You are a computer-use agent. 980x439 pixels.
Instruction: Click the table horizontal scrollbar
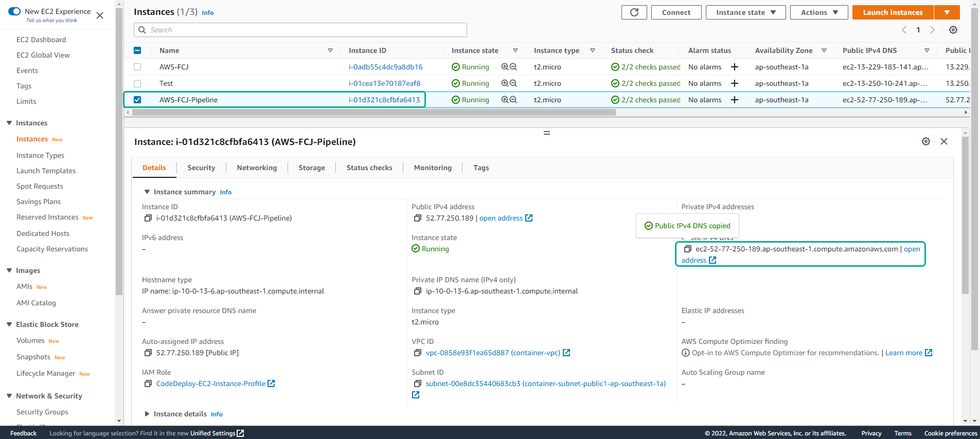click(x=374, y=112)
